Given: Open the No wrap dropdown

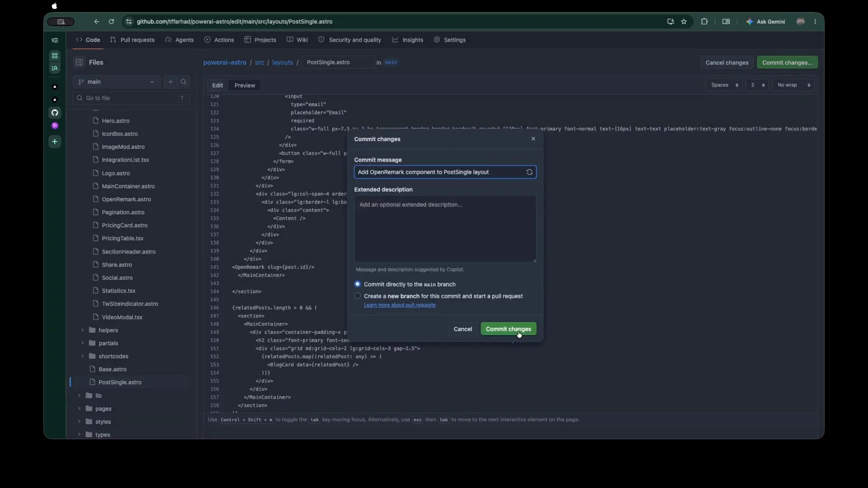Looking at the screenshot, I should (x=793, y=85).
